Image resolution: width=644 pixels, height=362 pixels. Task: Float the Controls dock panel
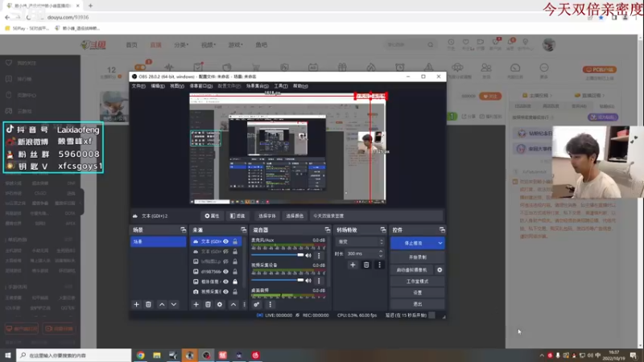tap(441, 230)
